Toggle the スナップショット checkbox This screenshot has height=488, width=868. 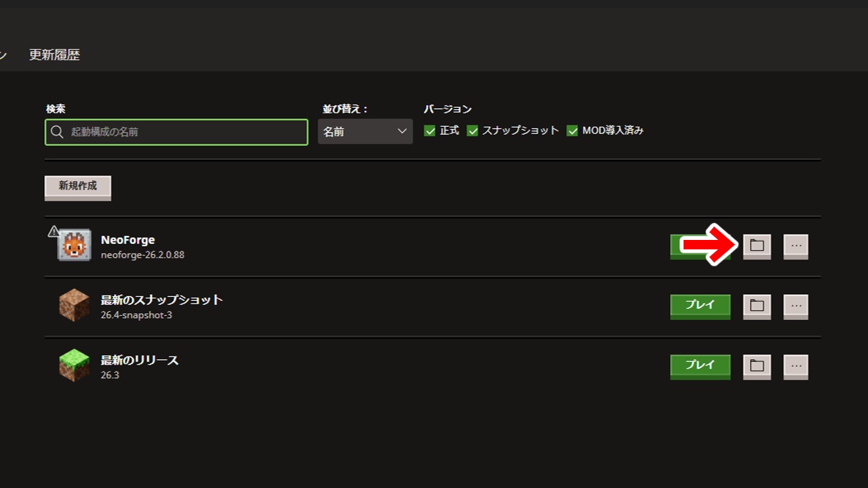coord(473,131)
